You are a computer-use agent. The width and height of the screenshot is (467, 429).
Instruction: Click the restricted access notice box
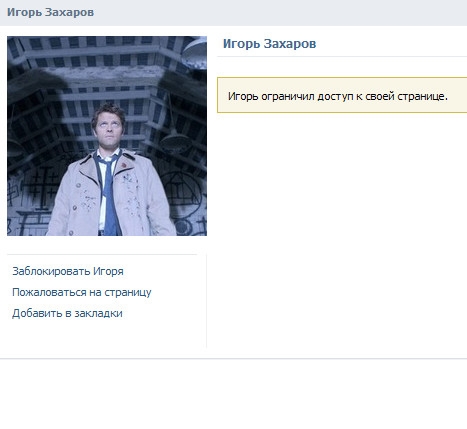[342, 95]
